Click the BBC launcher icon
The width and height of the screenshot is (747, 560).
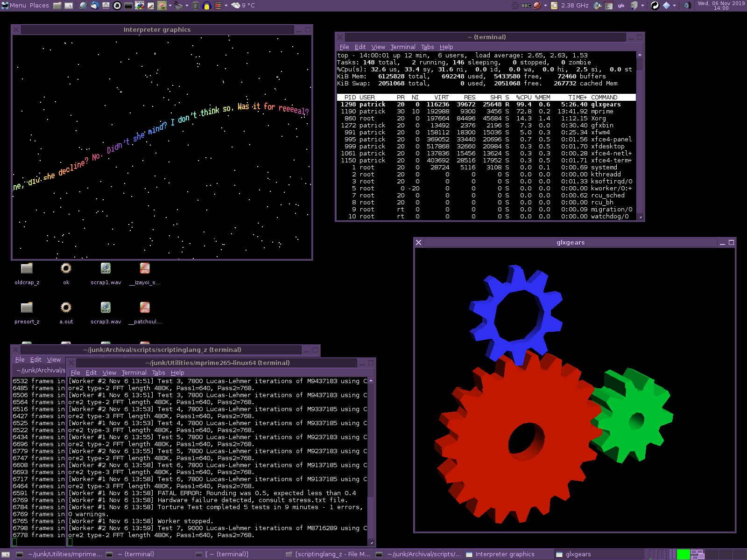pos(526,6)
